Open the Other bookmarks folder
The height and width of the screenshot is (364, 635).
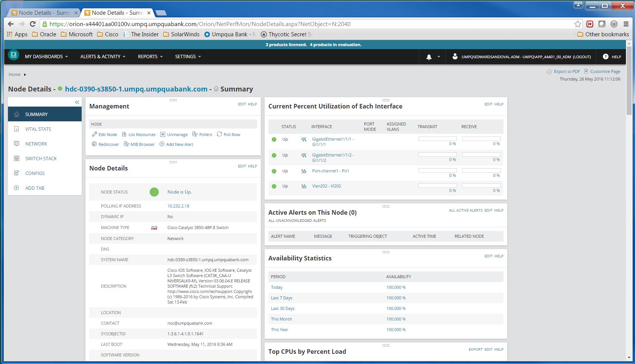(x=603, y=34)
